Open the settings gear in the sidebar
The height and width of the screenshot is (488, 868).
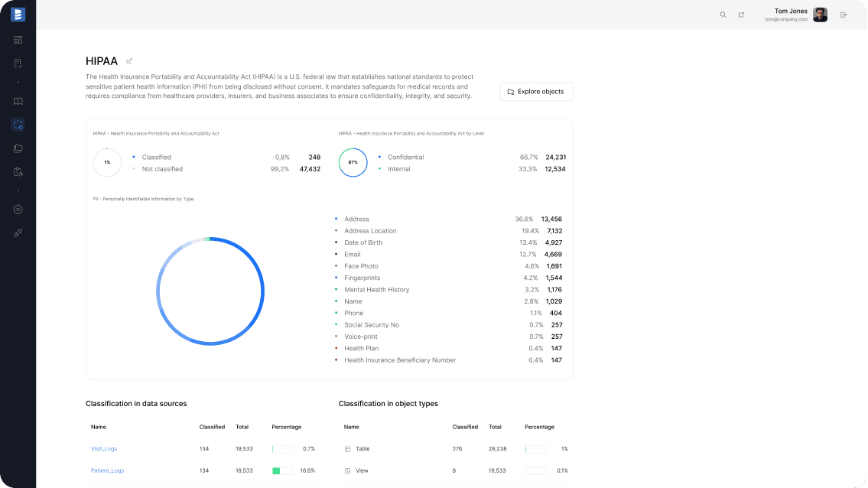(18, 209)
